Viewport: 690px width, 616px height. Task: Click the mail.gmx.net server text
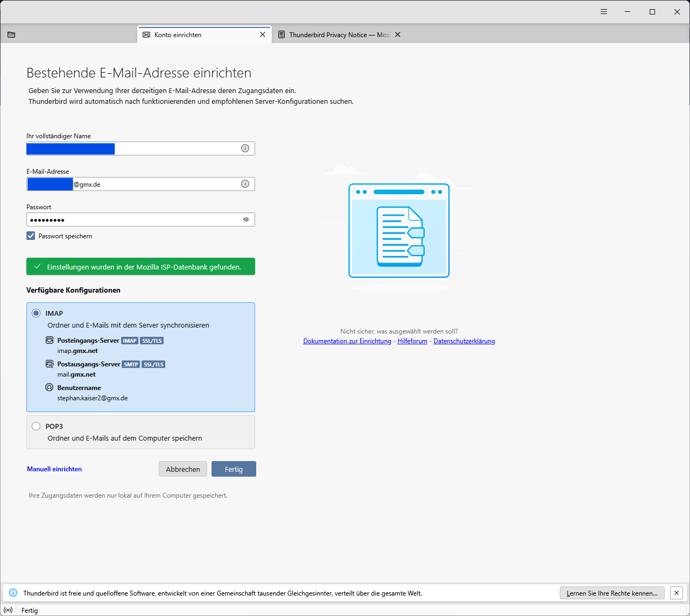pos(76,374)
